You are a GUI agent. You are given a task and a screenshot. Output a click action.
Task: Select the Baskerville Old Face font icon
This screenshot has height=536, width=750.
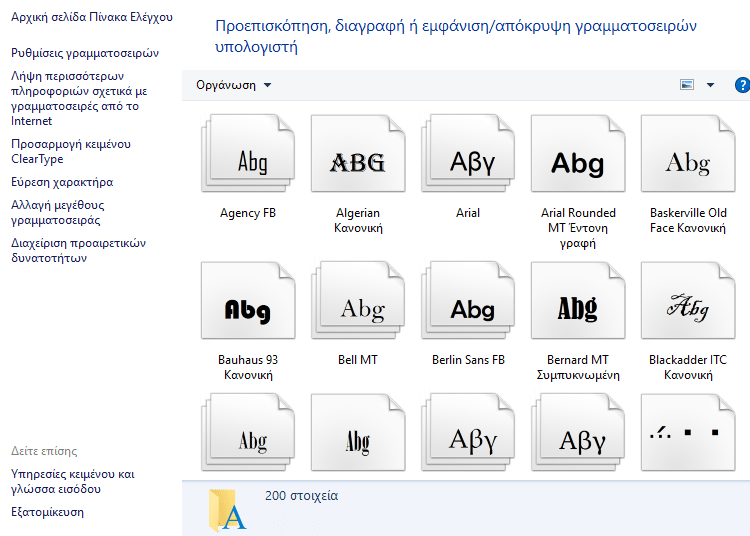[x=688, y=153]
